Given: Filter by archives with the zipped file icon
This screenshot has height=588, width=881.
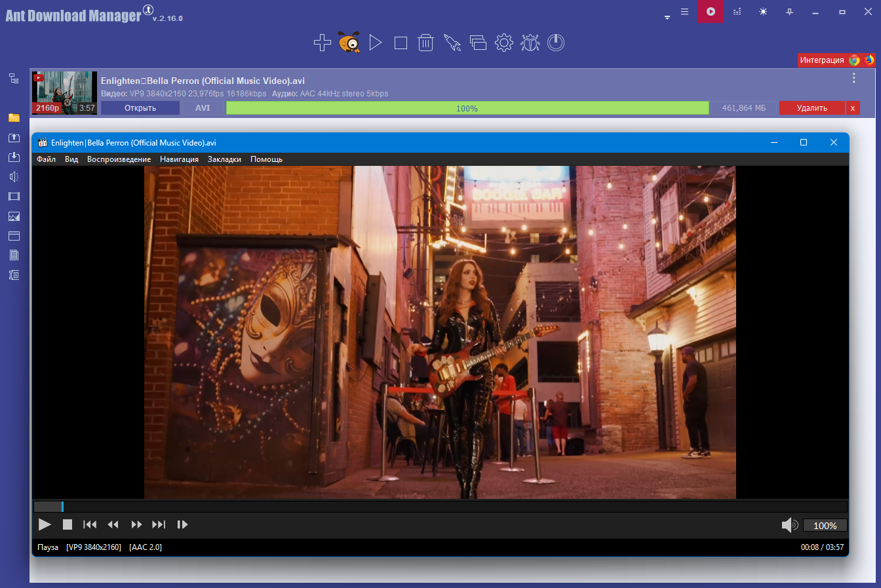Looking at the screenshot, I should tap(14, 275).
